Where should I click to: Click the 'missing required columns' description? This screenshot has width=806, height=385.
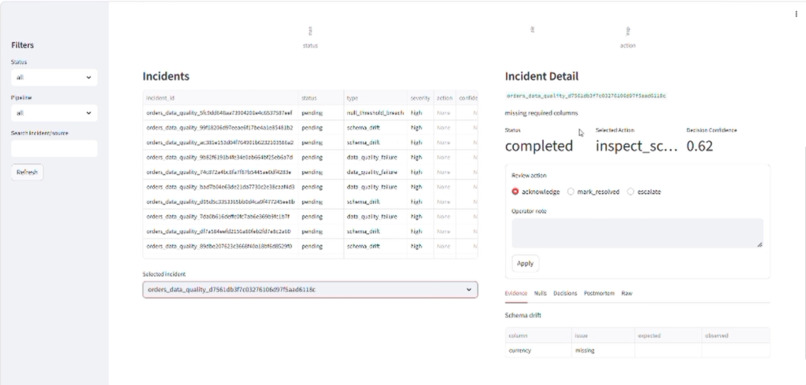(x=541, y=113)
